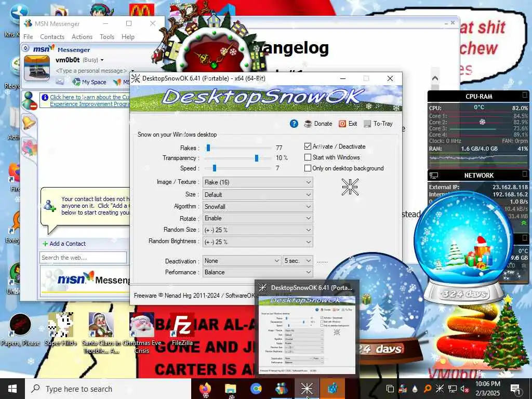Open the Rotate Enable dropdown

coord(258,218)
